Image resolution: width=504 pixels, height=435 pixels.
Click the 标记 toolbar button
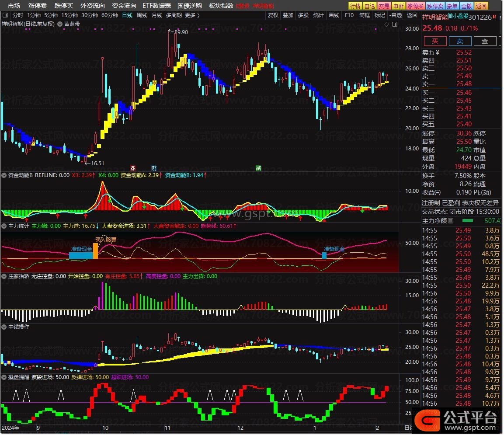[x=379, y=15]
